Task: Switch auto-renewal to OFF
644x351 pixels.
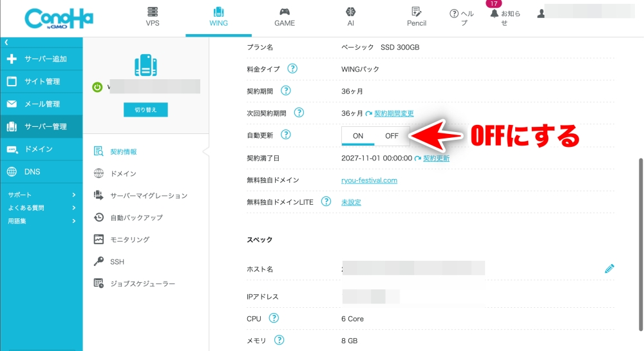Action: point(392,136)
